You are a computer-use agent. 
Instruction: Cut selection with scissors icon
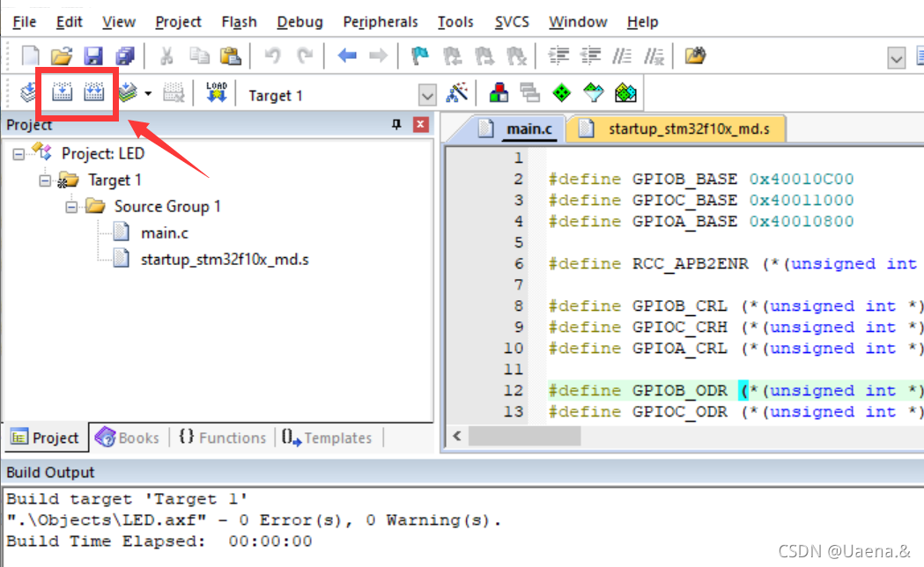pos(166,56)
